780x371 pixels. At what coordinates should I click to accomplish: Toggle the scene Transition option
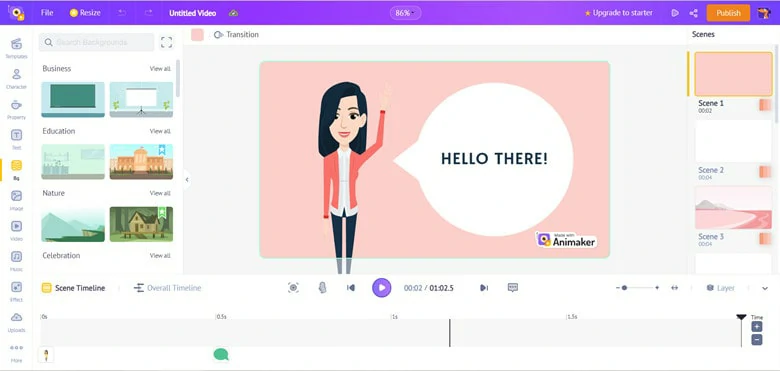(236, 35)
